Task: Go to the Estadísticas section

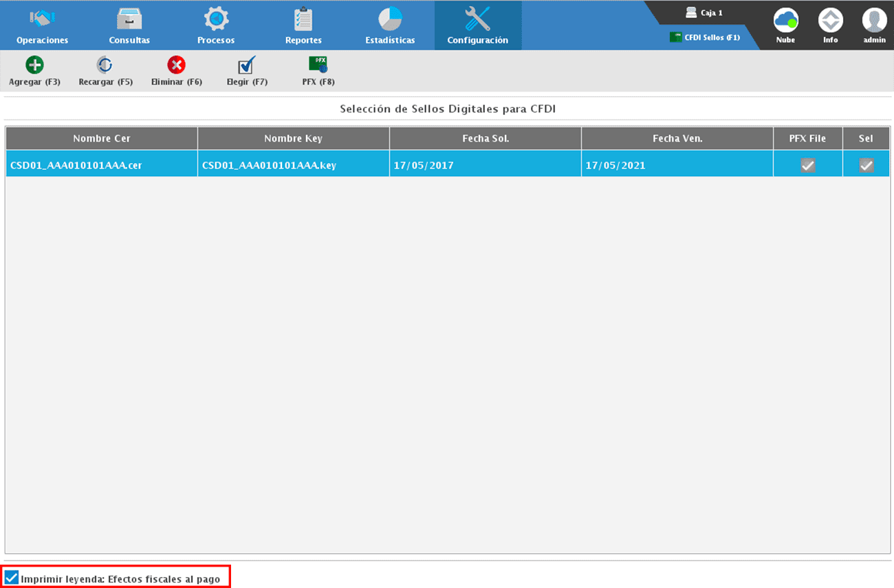Action: pos(390,25)
